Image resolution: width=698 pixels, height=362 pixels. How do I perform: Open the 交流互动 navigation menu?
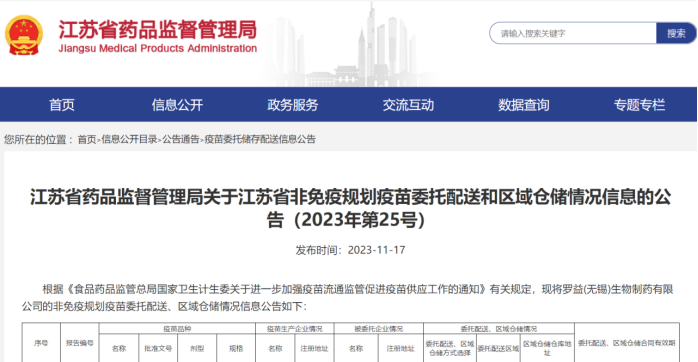pyautogui.click(x=408, y=105)
